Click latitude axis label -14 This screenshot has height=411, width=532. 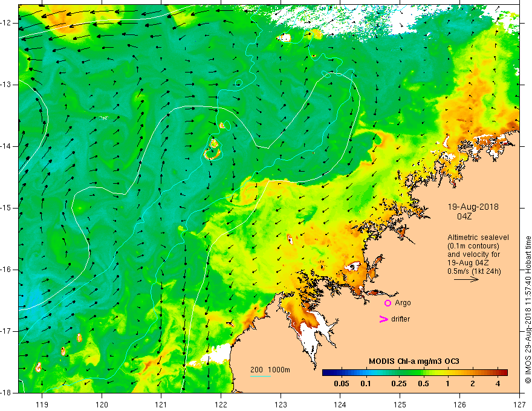click(x=6, y=146)
